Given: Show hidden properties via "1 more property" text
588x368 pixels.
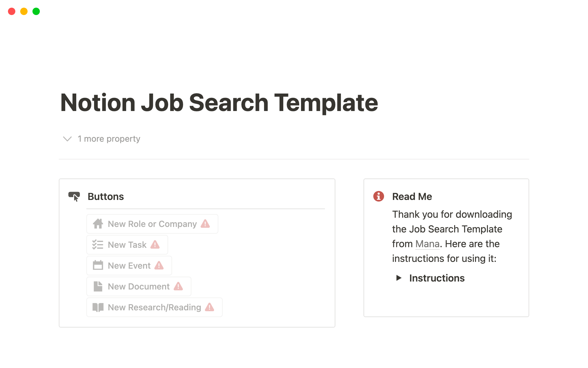Looking at the screenshot, I should tap(109, 139).
